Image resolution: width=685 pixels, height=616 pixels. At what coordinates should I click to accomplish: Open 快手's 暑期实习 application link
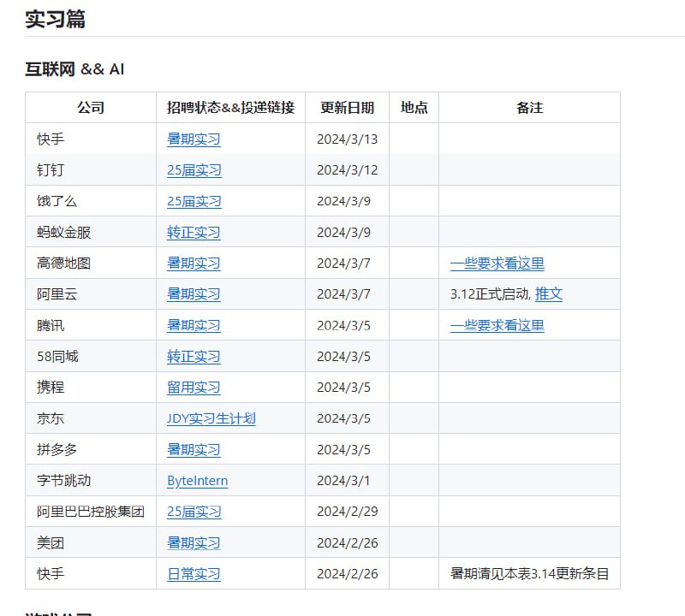193,139
